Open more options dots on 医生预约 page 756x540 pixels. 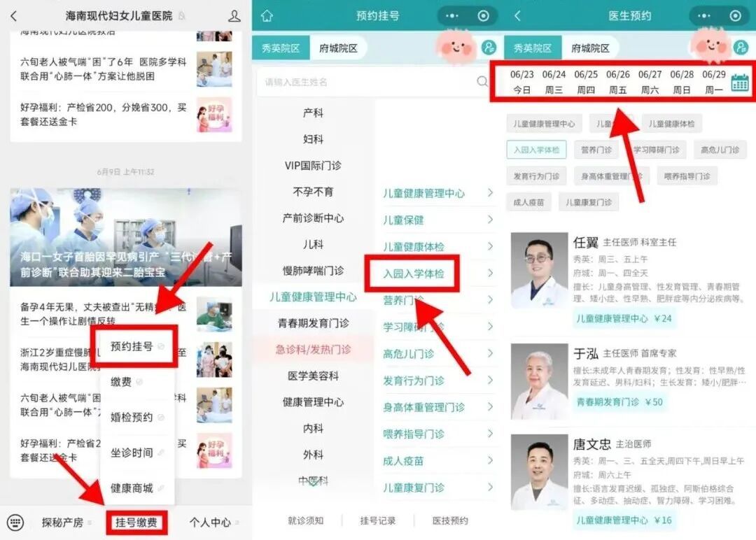tap(704, 16)
